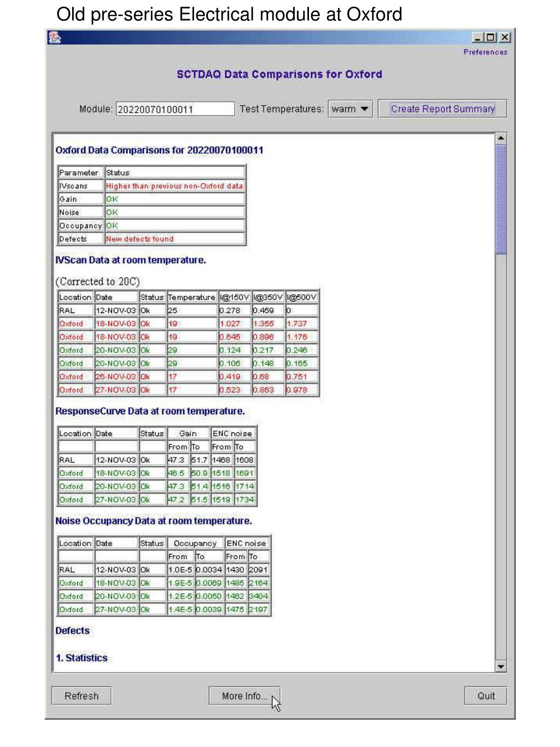Click the value 1734 in ResponseCurve table
The width and height of the screenshot is (560, 747).
click(x=244, y=500)
